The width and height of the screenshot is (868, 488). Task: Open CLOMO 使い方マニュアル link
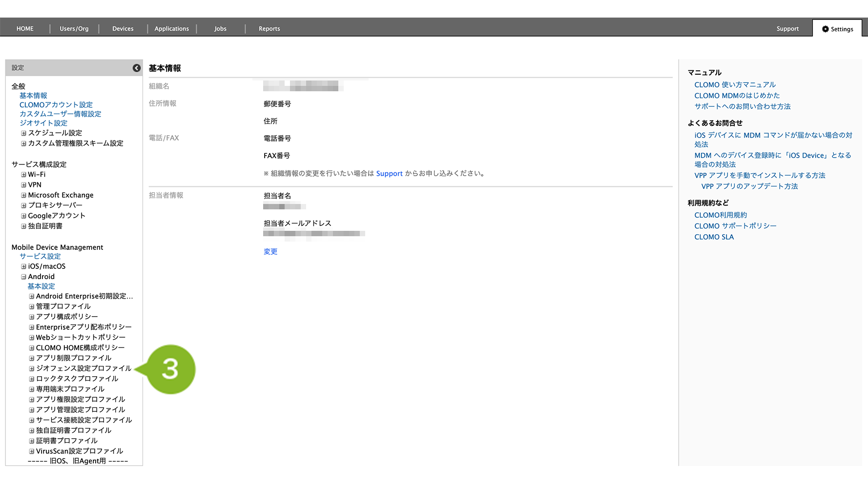(x=735, y=85)
